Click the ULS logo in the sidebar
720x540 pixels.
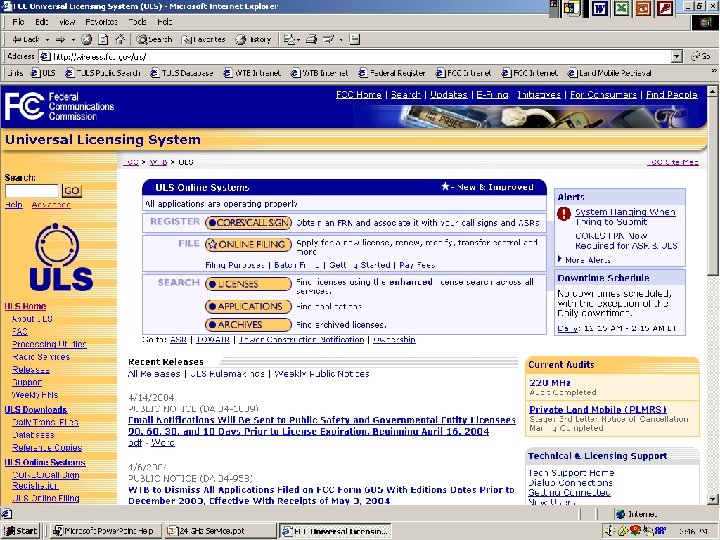click(x=60, y=257)
